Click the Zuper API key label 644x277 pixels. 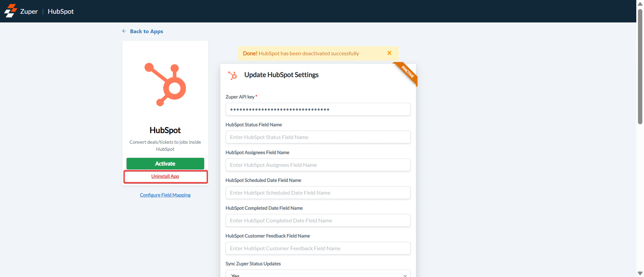240,97
